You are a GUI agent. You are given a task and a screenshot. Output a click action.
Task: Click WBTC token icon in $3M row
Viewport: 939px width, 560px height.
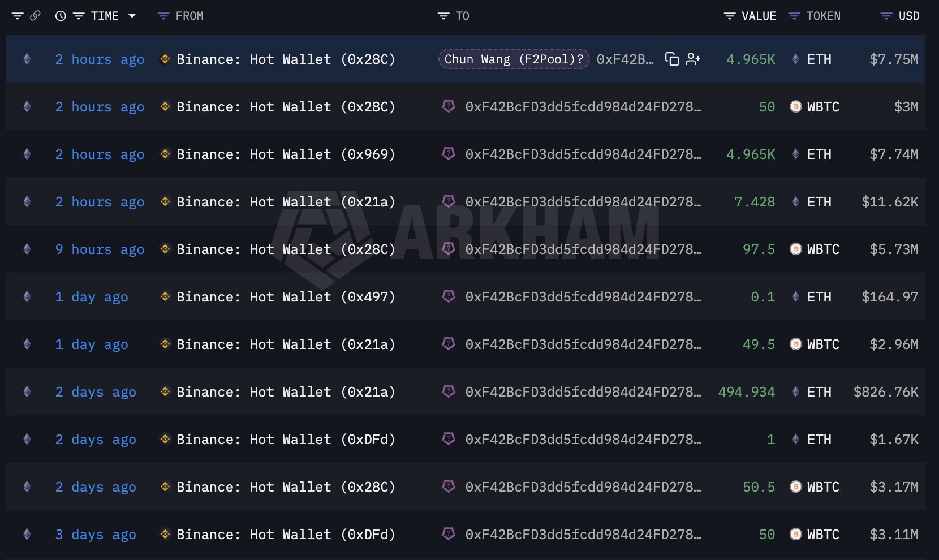(x=796, y=106)
